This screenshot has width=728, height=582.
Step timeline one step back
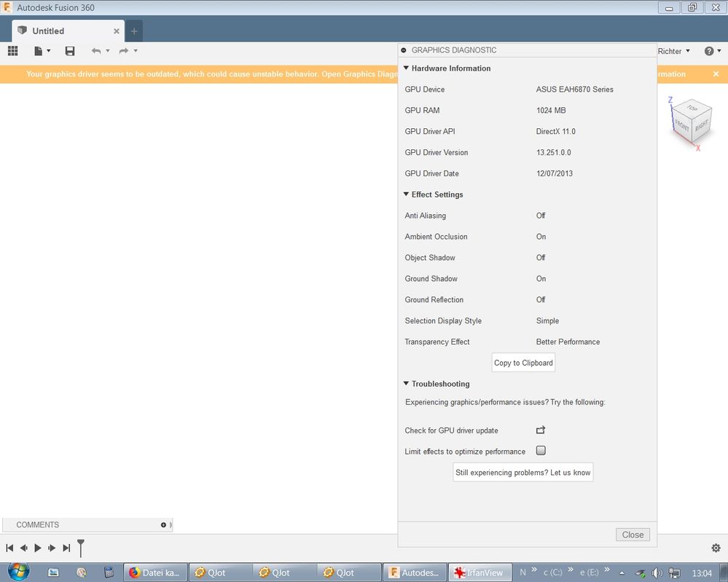(x=23, y=548)
